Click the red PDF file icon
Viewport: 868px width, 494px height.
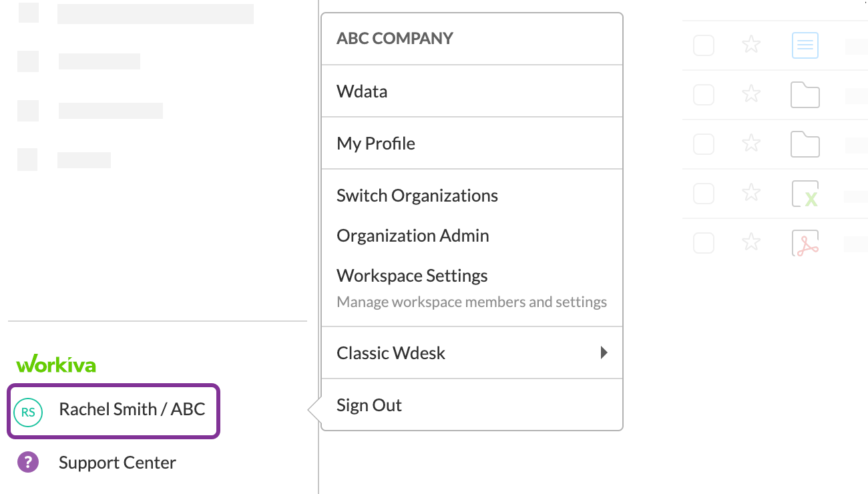click(x=805, y=244)
